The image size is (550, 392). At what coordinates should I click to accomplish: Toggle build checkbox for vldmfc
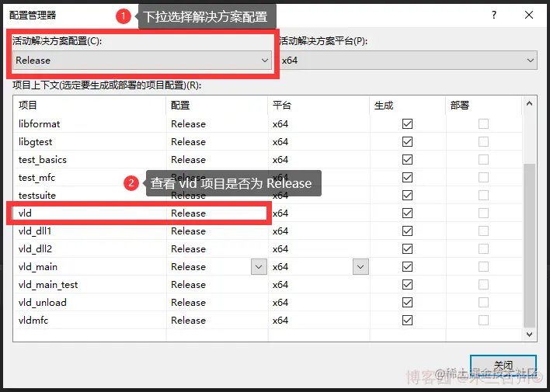[407, 320]
